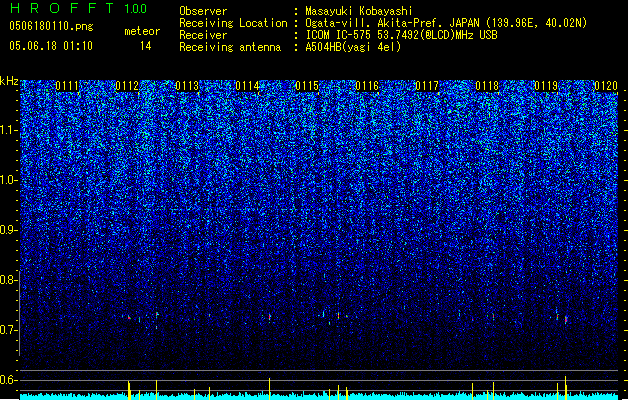Click the 0118 time marker

coord(487,86)
